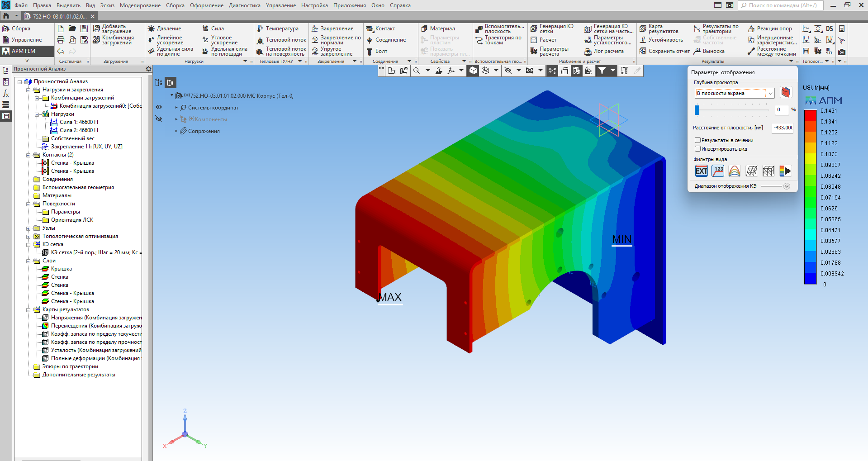Screen dimensions: 868x461
Task: Toggle visibility eye for Системы координат
Action: click(x=159, y=108)
